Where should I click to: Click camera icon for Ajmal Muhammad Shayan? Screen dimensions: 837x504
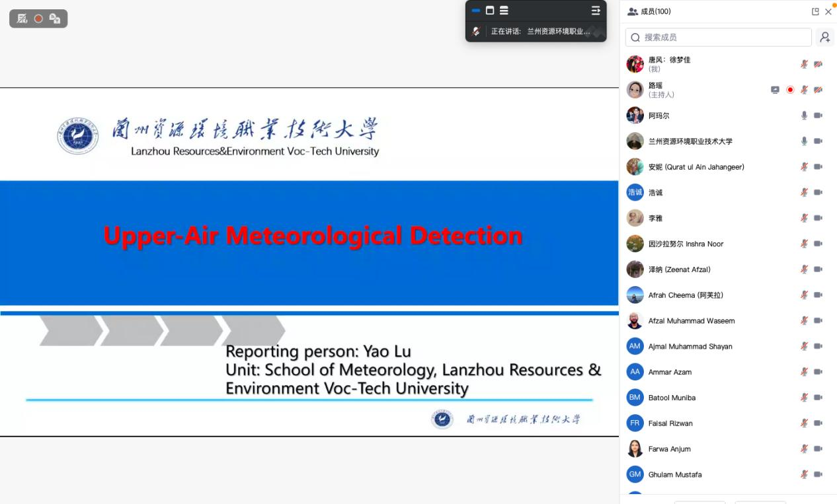[x=818, y=346]
